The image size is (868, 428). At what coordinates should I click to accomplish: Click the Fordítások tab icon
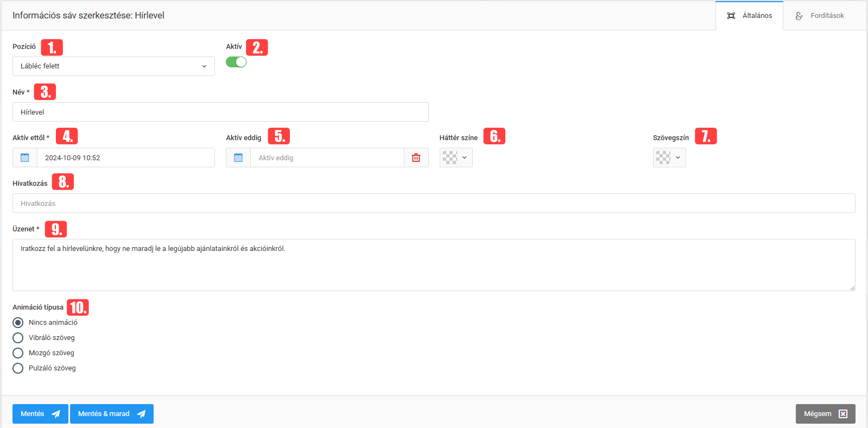(x=799, y=16)
